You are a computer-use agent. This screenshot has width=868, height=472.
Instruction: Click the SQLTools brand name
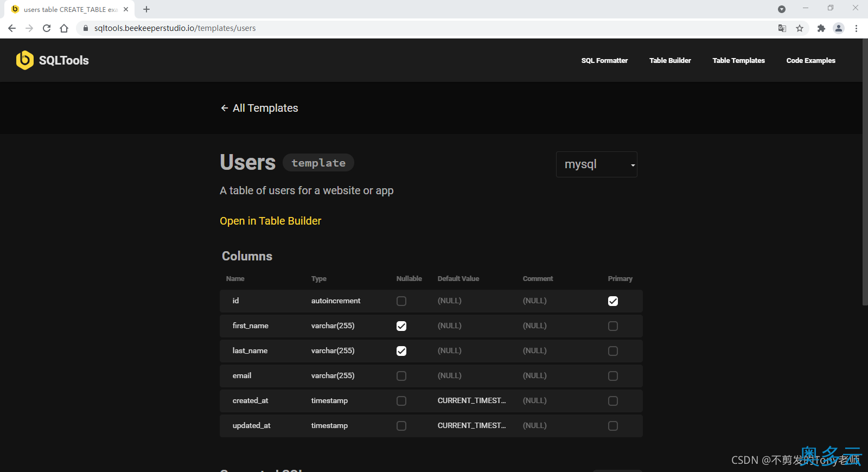(x=64, y=60)
